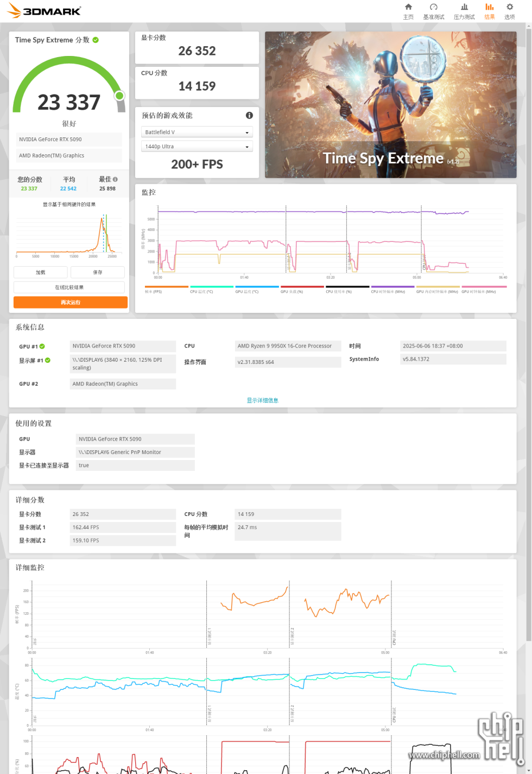This screenshot has width=532, height=774.
Task: Click the AMD Ryzen 9 9950X 16-Core Processor value
Action: coord(288,346)
